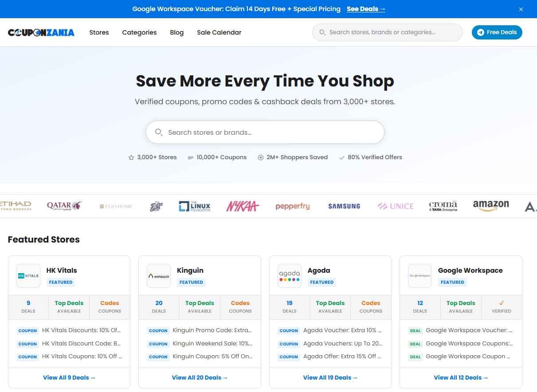Viewport: 537px width, 392px height.
Task: Click the header search magnifier icon
Action: [x=322, y=32]
